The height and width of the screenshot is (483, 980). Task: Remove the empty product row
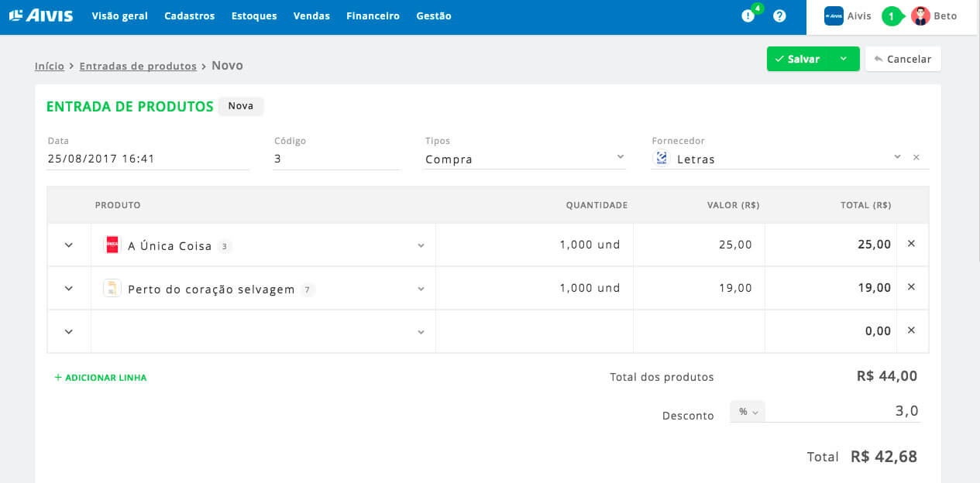coord(911,331)
